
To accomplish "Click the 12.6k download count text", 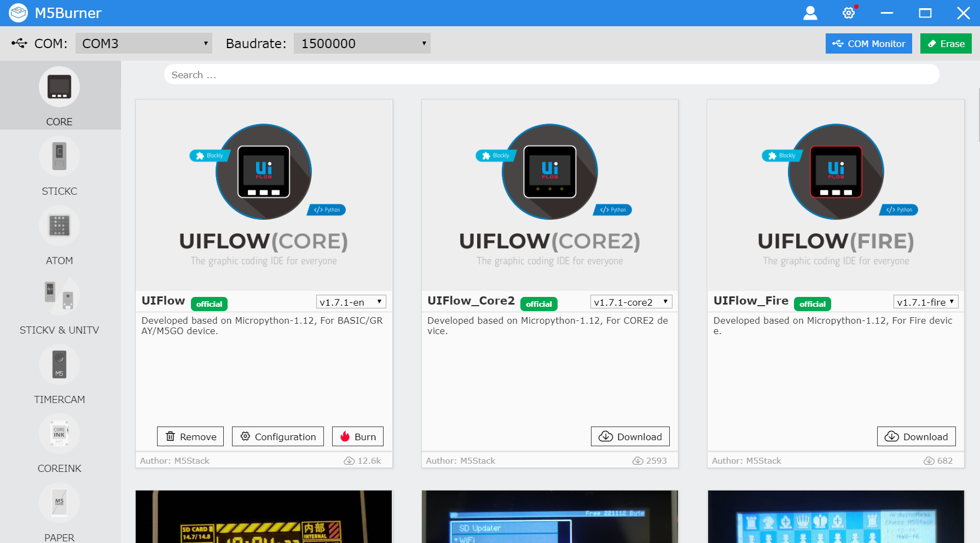I will [x=369, y=461].
